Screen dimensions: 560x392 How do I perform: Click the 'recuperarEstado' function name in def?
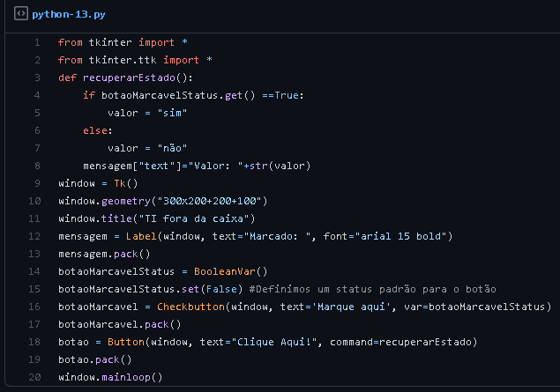tap(130, 78)
